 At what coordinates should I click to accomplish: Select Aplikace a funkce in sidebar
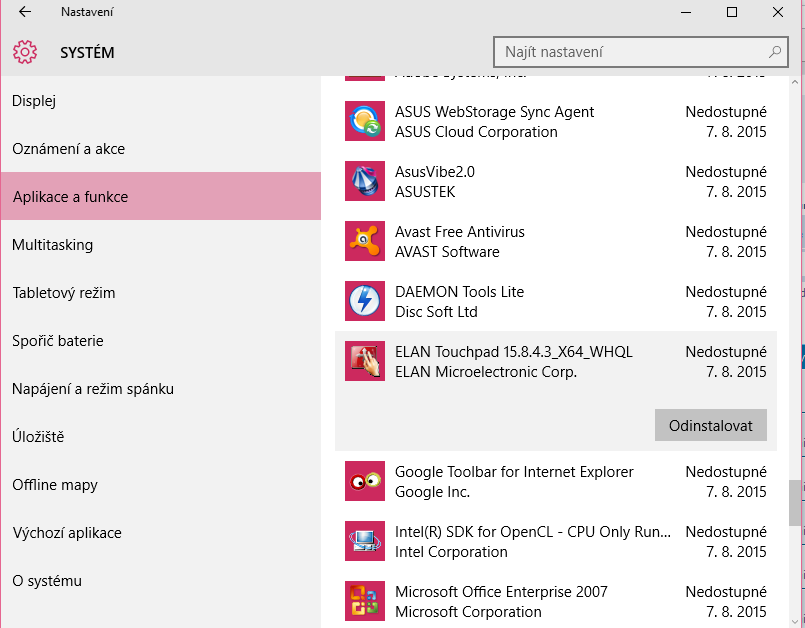[x=161, y=197]
